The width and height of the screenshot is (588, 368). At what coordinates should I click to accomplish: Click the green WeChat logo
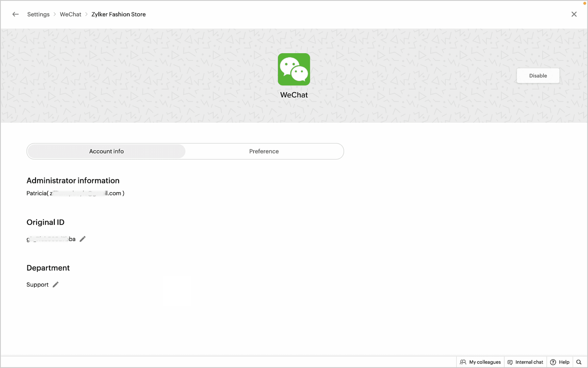(294, 69)
